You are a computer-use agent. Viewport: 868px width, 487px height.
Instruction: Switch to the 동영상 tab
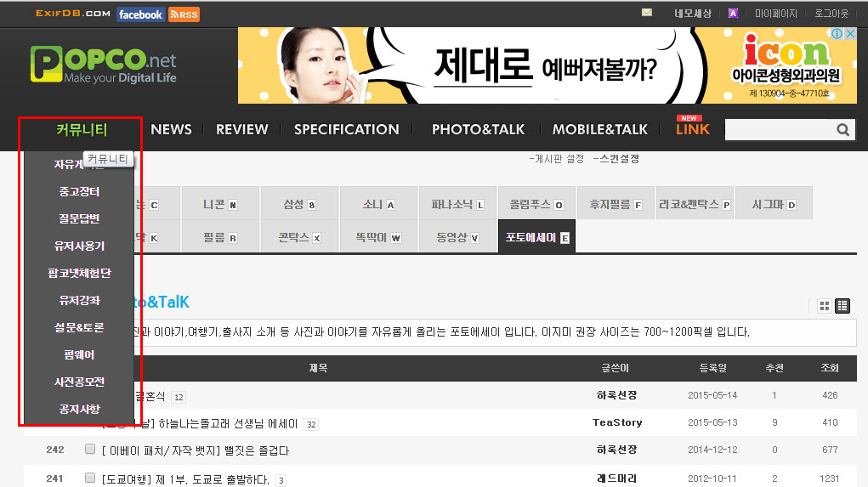tap(457, 237)
